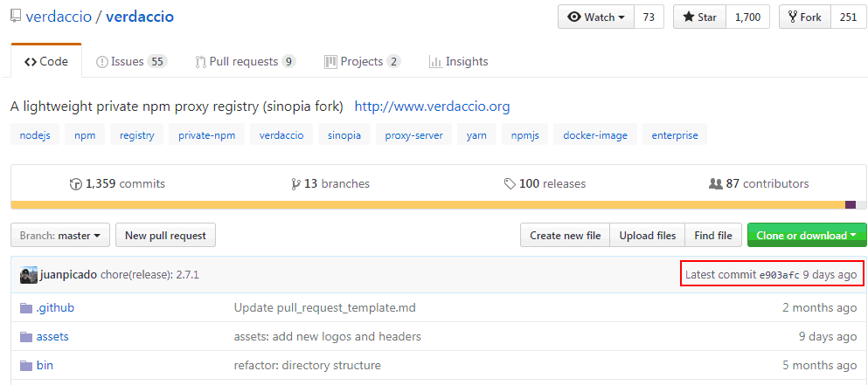Open the verdaccio.org website link
The height and width of the screenshot is (385, 868).
click(432, 107)
